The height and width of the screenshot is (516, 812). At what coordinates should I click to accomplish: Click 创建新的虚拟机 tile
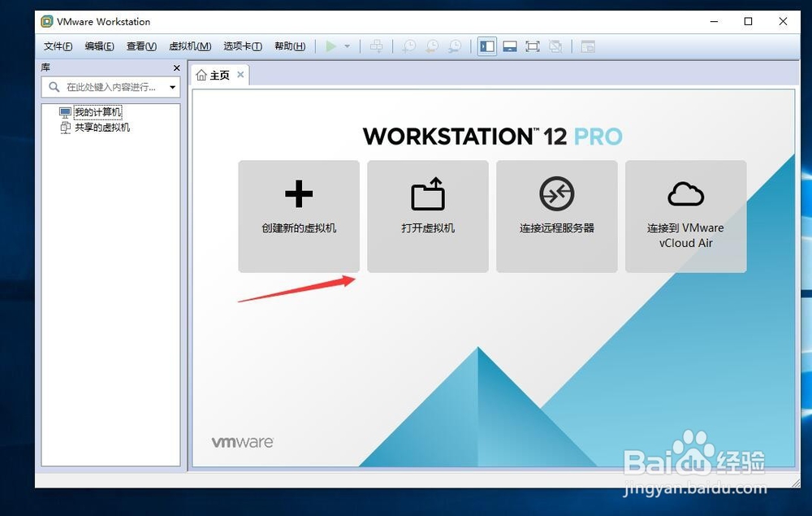[x=299, y=216]
